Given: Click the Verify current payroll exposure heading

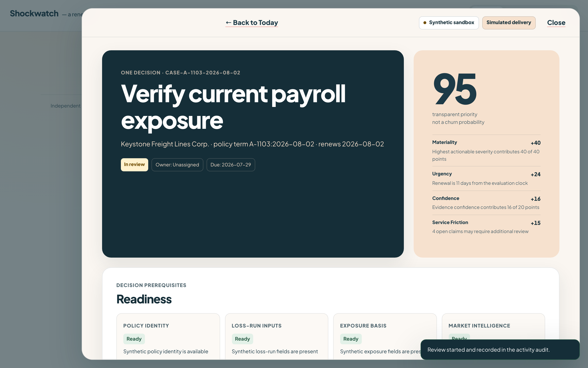Looking at the screenshot, I should (233, 107).
